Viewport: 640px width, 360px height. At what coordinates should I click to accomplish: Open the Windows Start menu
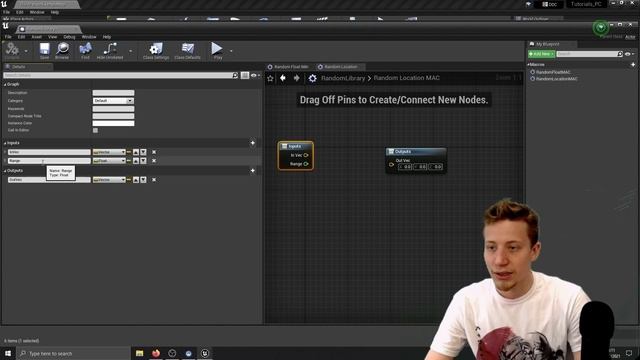pos(8,353)
